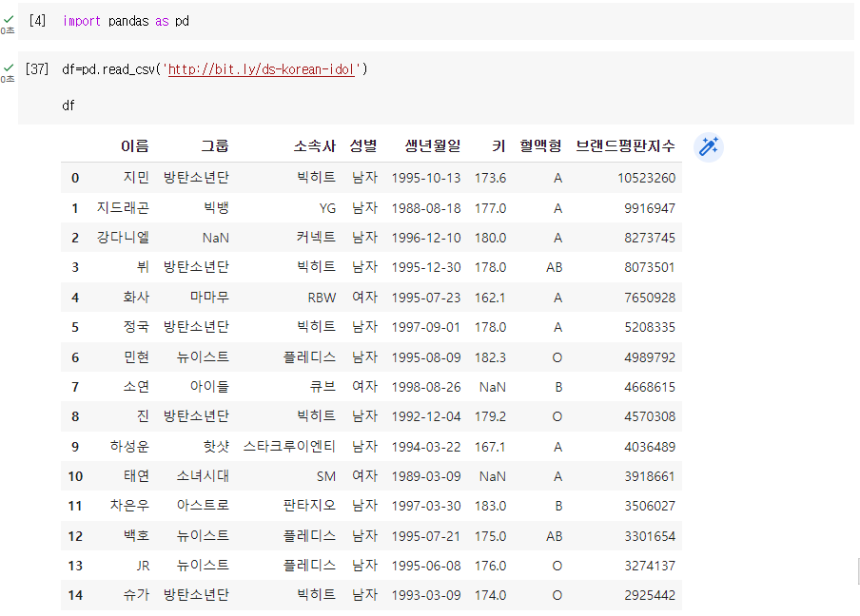The height and width of the screenshot is (616, 860).
Task: Select the group cell 마마무
Action: point(209,297)
